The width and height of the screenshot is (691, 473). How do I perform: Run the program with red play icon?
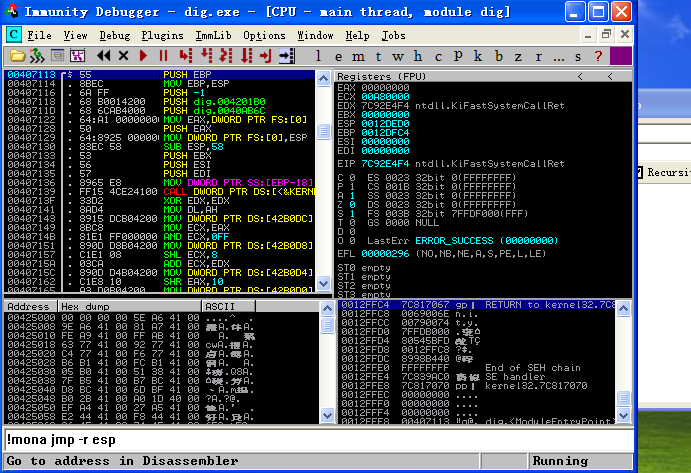[x=143, y=56]
